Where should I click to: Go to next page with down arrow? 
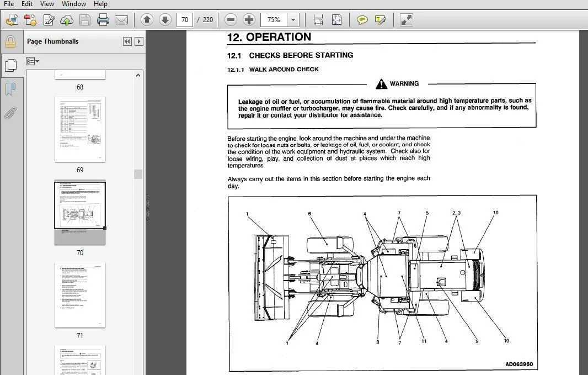coord(165,19)
